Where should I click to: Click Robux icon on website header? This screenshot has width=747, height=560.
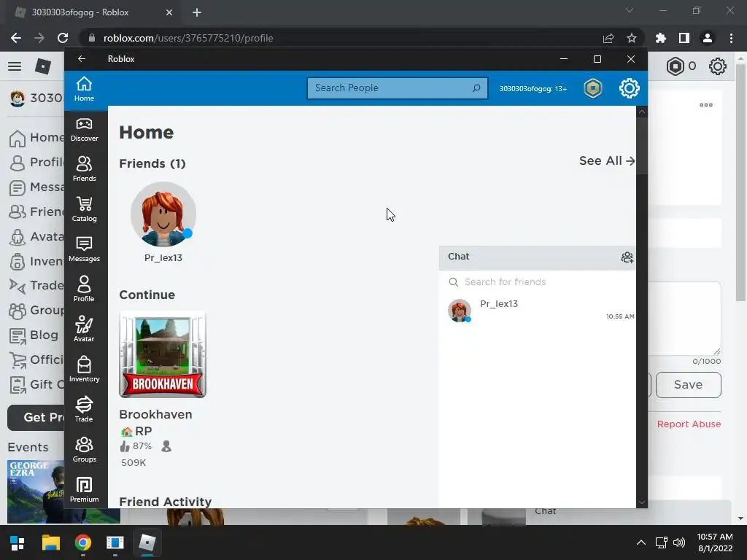coord(675,66)
